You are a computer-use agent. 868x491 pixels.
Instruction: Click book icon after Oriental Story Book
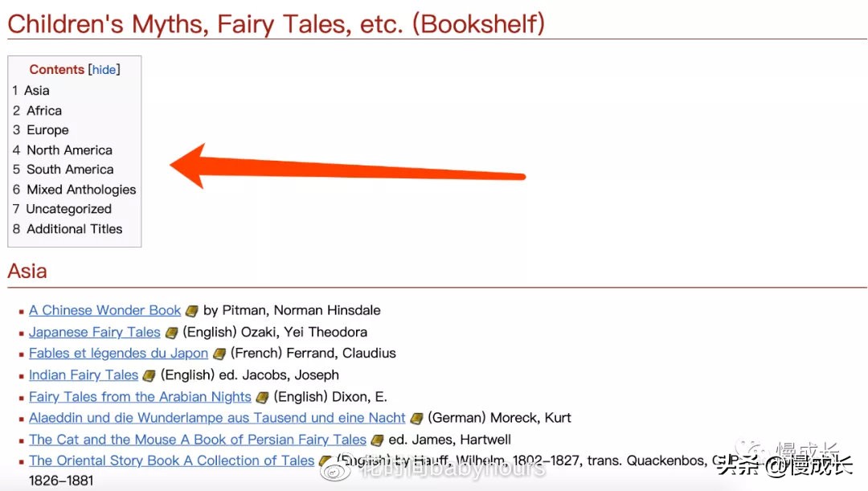325,461
